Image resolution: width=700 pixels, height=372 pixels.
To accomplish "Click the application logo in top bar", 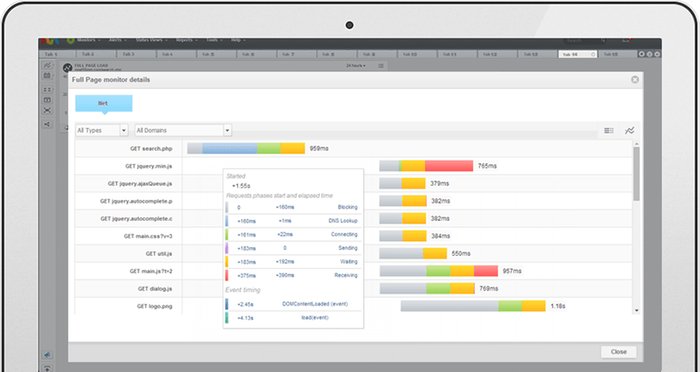I will 49,41.
